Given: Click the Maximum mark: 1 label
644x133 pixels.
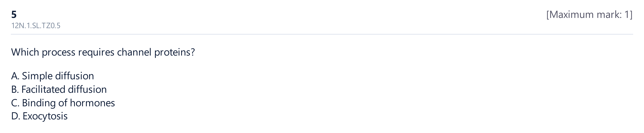Looking at the screenshot, I should (589, 15).
